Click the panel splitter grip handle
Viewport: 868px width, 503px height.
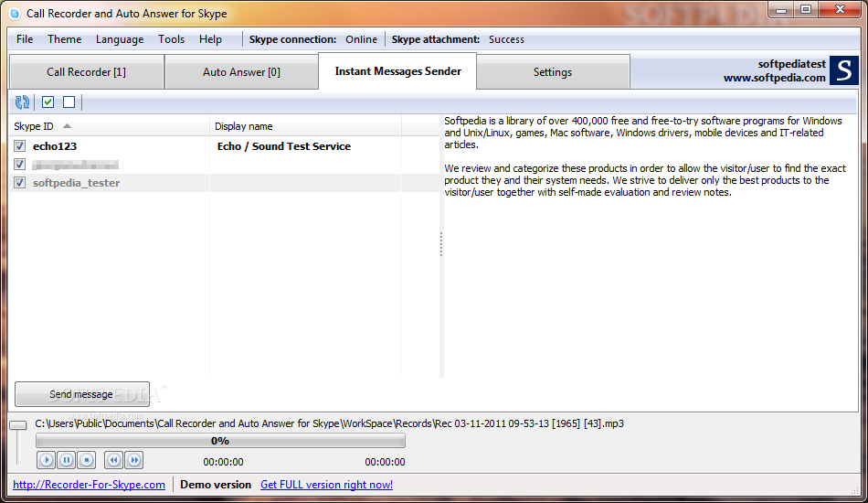(441, 244)
